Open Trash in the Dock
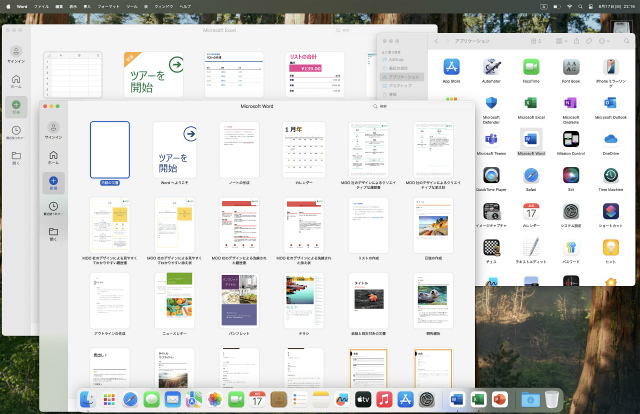Screen dimensions: 640x414 [x=553, y=400]
